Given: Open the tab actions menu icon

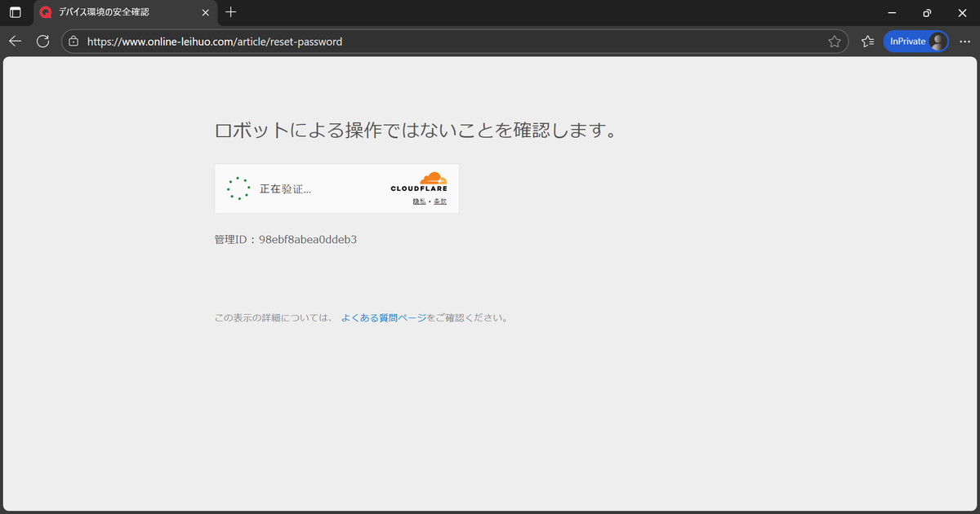Looking at the screenshot, I should pyautogui.click(x=15, y=12).
